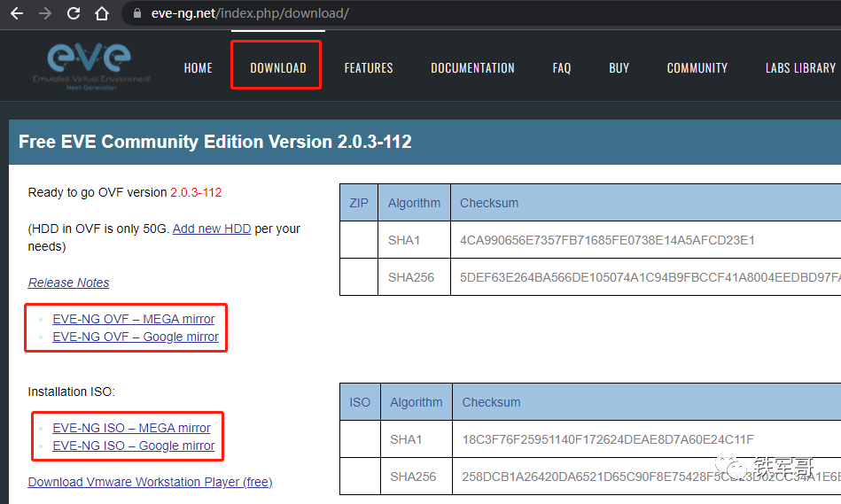The image size is (841, 504).
Task: View site security lock icon
Action: (137, 13)
